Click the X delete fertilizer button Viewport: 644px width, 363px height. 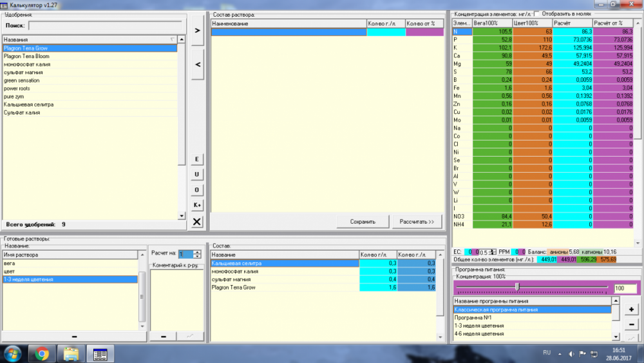pos(196,222)
